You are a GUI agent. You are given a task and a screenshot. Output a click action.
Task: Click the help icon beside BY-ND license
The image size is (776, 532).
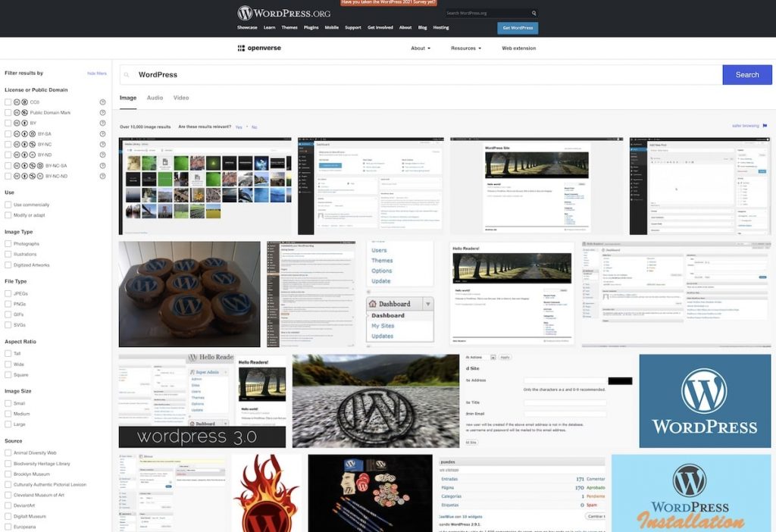coord(102,155)
